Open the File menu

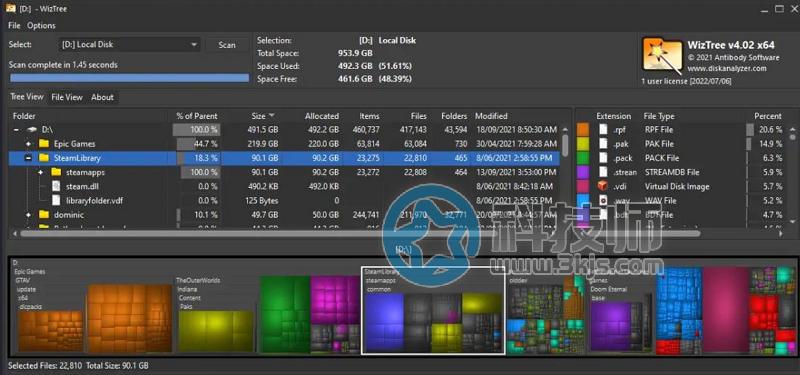[14, 26]
